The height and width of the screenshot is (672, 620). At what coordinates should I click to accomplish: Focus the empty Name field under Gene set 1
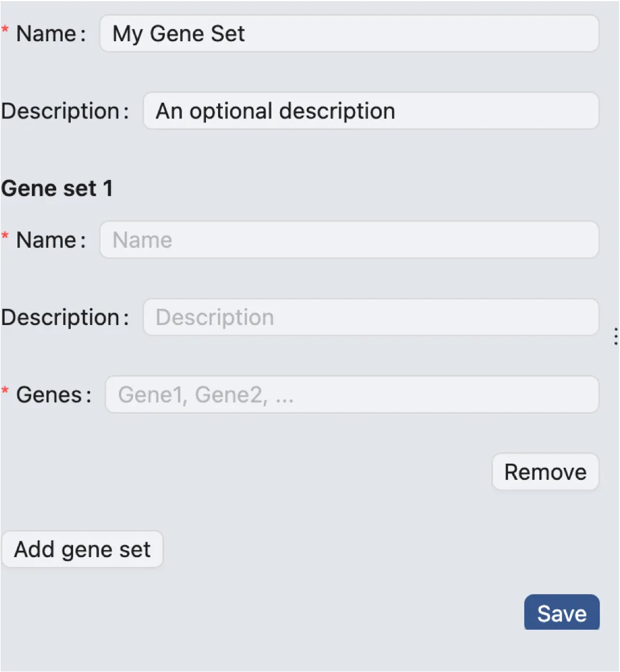(x=349, y=240)
